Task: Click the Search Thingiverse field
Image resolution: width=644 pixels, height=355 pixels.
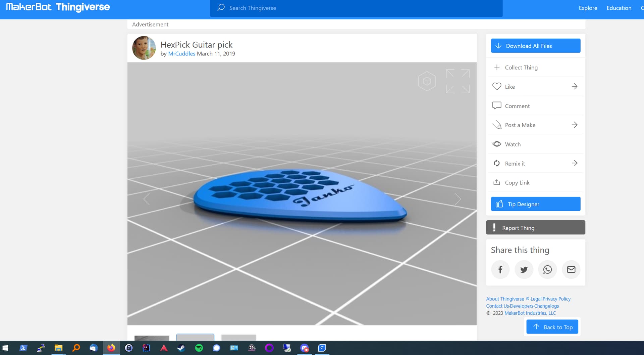Action: point(356,8)
